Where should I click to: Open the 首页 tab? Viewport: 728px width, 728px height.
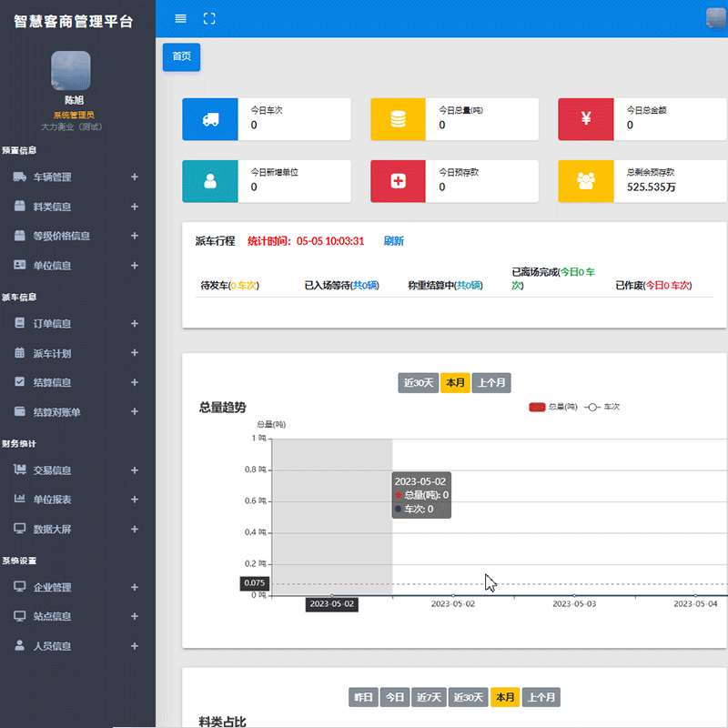[181, 56]
